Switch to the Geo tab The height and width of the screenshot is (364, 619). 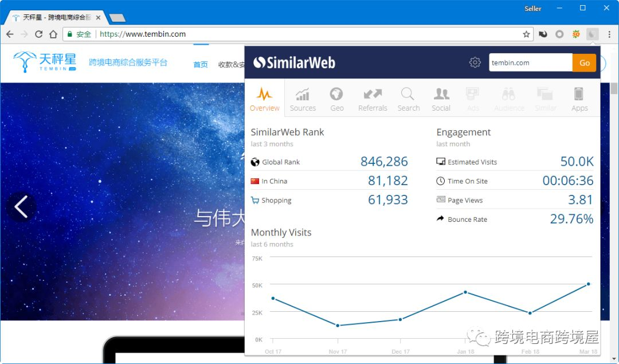(x=337, y=99)
